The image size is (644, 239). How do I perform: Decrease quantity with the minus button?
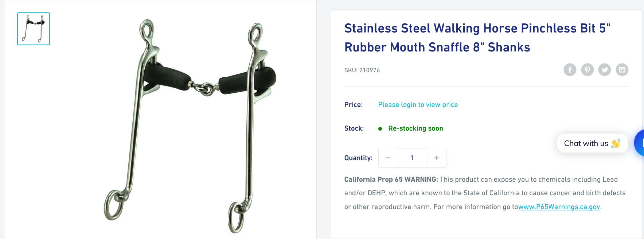click(388, 158)
